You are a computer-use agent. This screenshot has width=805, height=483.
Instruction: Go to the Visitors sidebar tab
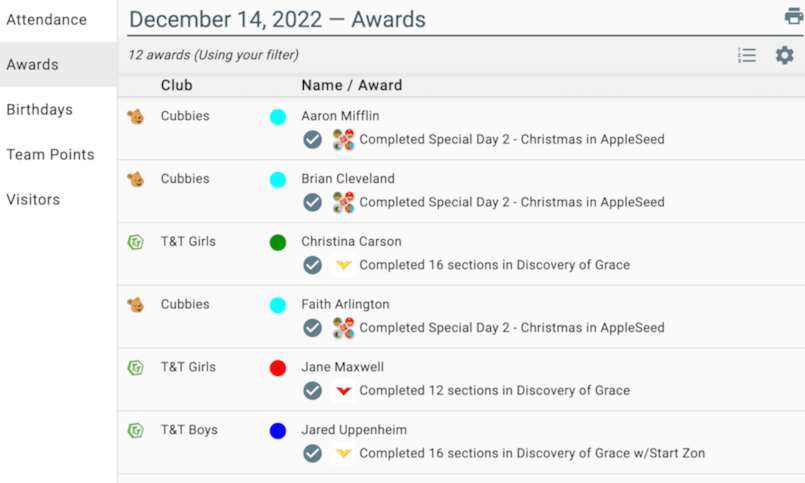click(x=33, y=200)
